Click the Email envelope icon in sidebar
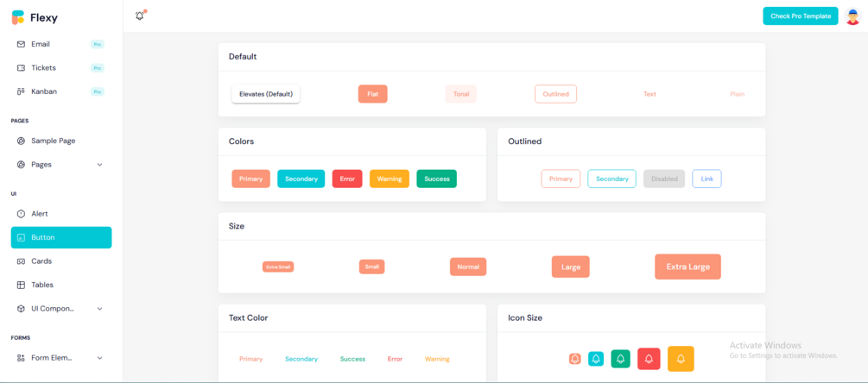Viewport: 868px width, 383px height. point(21,44)
